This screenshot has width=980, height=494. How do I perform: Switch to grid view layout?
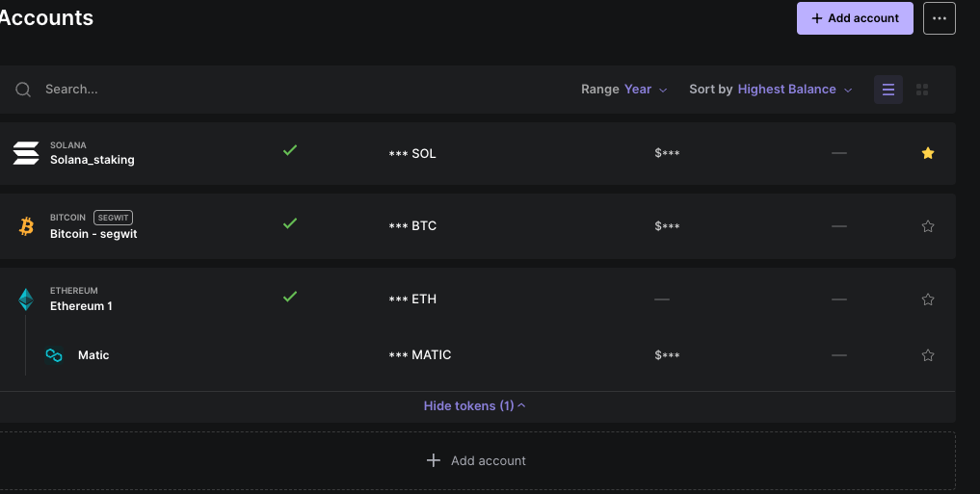[x=922, y=90]
